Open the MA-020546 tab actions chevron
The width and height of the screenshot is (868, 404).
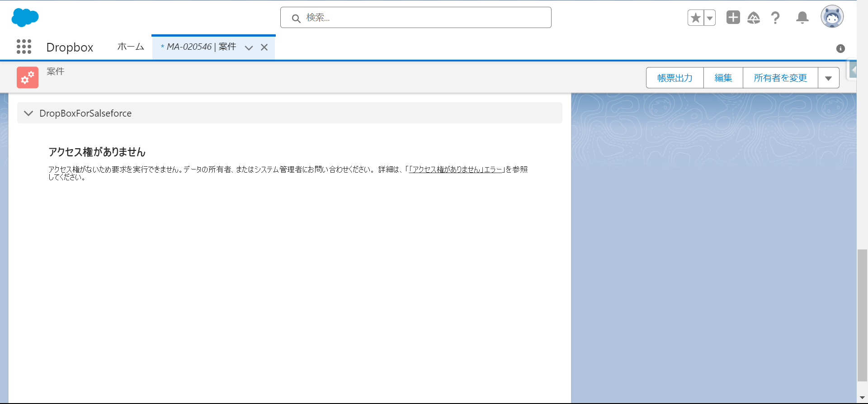coord(249,47)
